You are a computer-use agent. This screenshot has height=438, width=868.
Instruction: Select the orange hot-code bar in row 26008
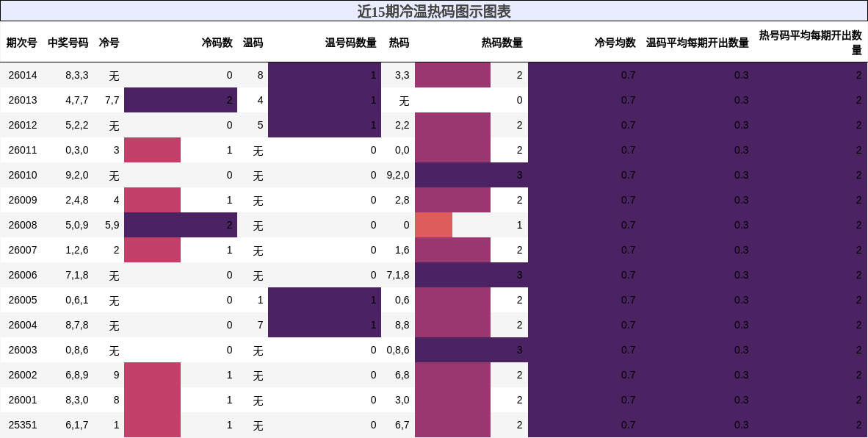point(434,225)
